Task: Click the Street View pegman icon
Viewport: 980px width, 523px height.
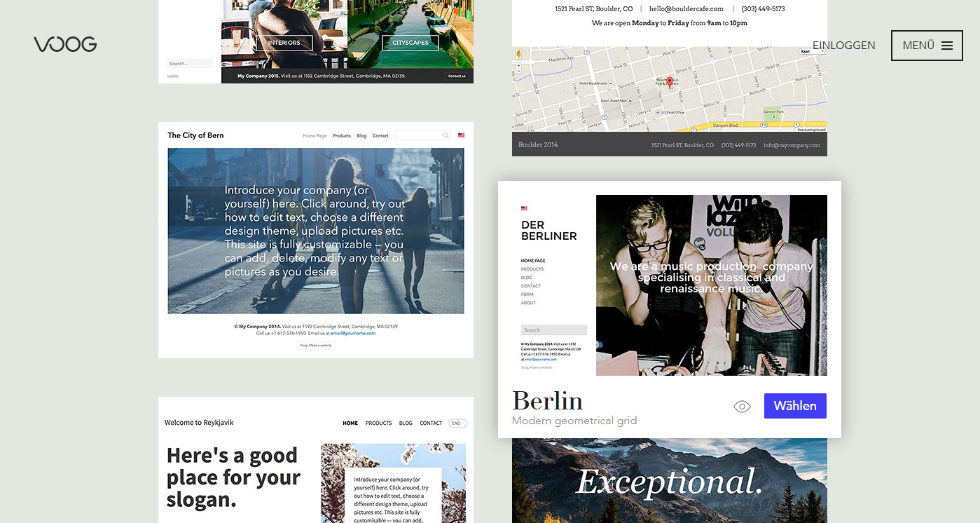Action: pyautogui.click(x=518, y=54)
